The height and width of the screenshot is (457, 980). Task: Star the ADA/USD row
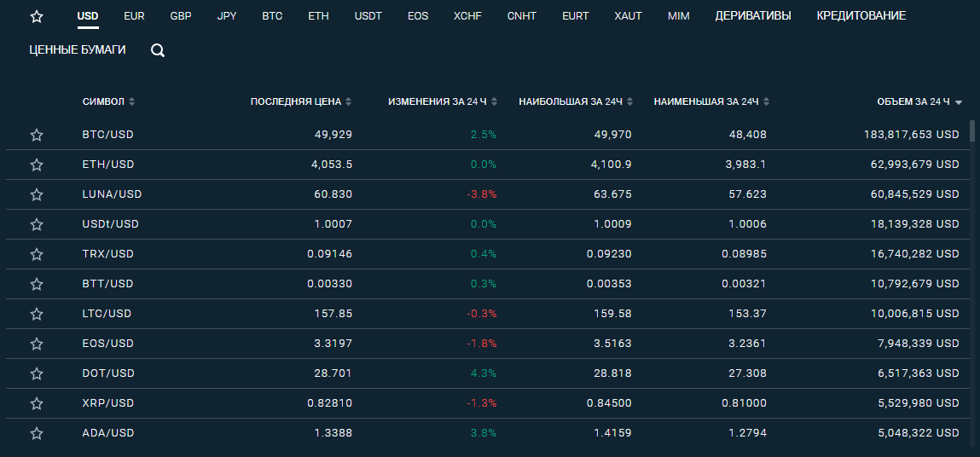coord(37,433)
